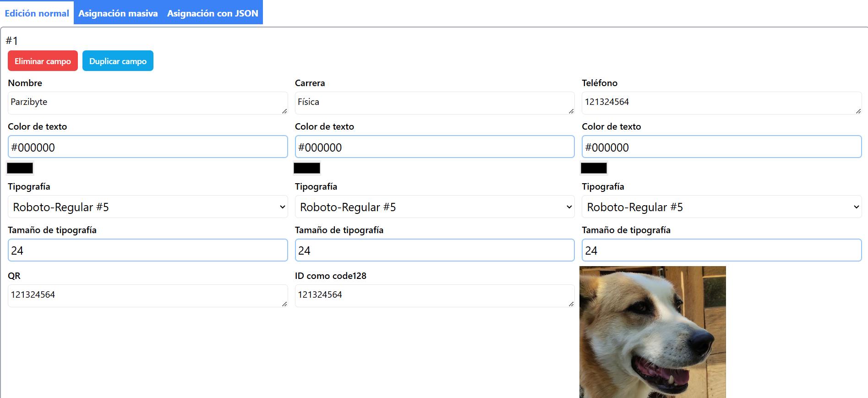
Task: Focus the Teléfono text field
Action: tap(721, 103)
